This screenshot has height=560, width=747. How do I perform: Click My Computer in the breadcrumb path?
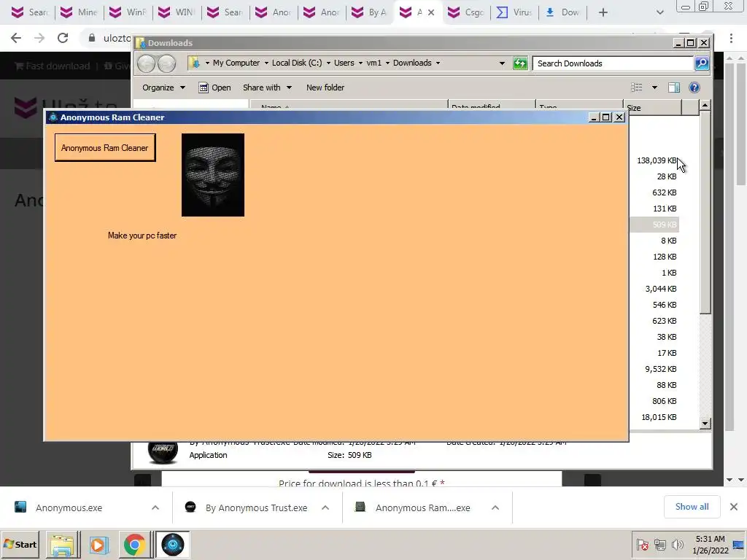pos(236,63)
